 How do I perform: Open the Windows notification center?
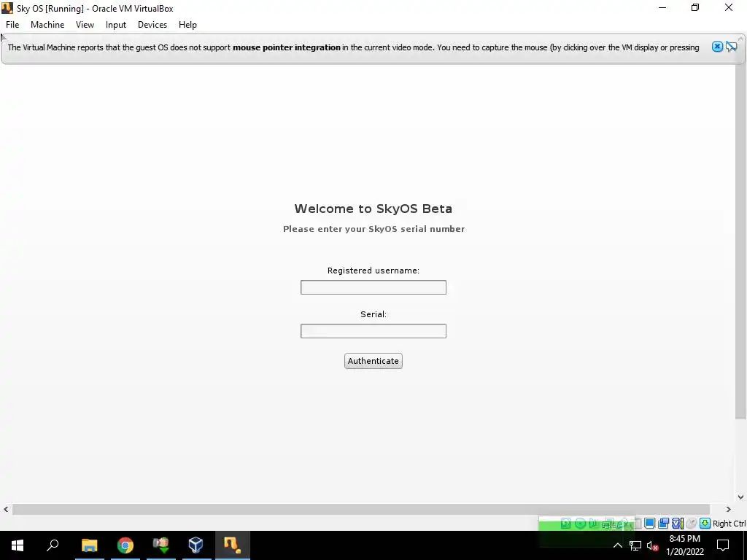723,545
